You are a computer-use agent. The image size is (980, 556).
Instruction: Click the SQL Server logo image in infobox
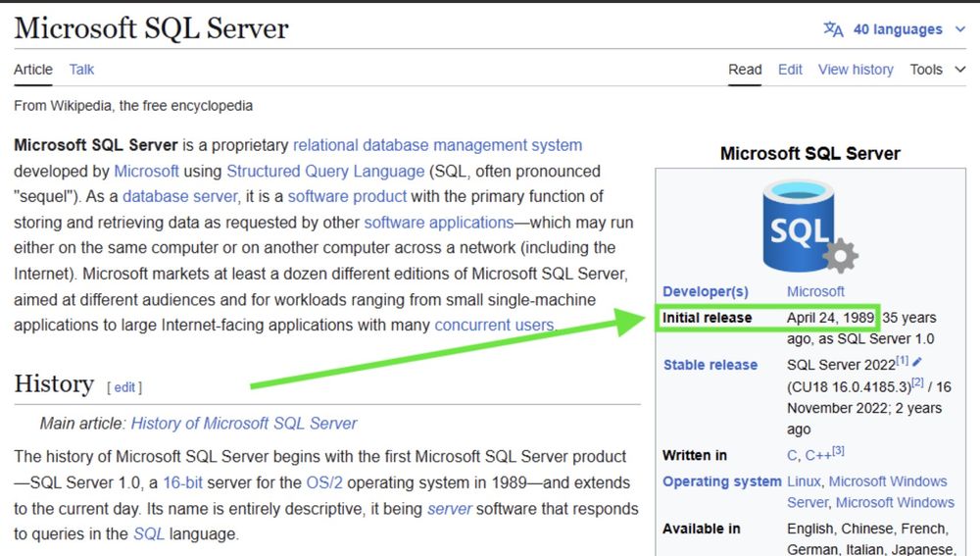(x=810, y=227)
